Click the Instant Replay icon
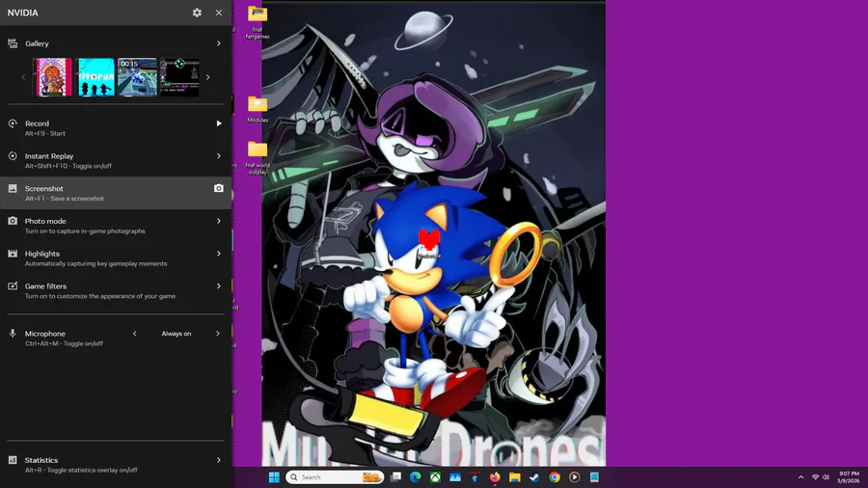This screenshot has height=488, width=868. tap(13, 156)
